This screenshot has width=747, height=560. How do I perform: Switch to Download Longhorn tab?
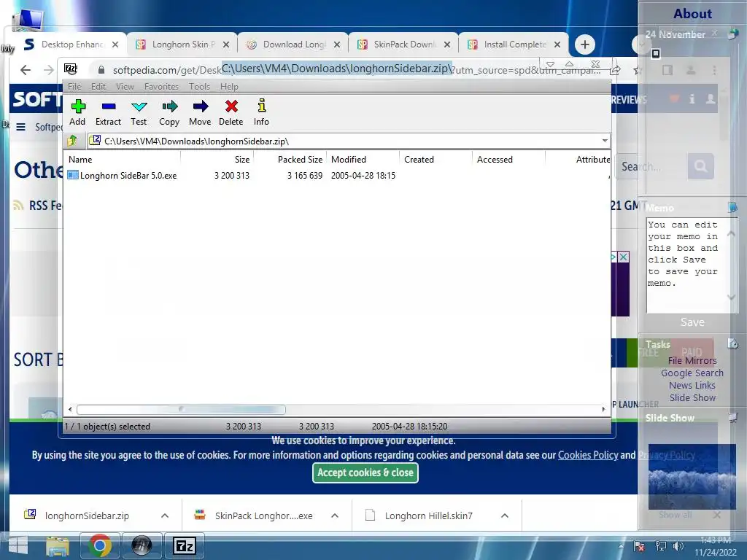(x=294, y=44)
